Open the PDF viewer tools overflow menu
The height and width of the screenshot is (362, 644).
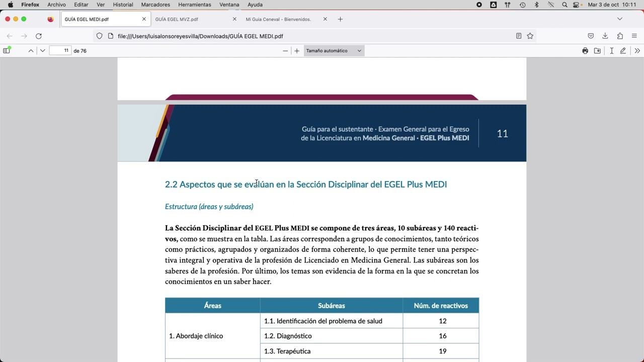tap(637, 51)
